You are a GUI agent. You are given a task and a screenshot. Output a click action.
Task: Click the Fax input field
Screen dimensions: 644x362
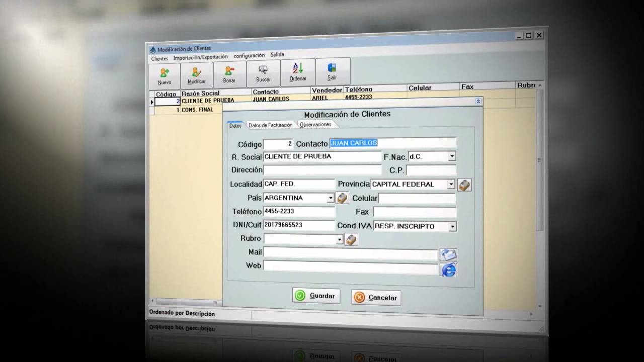415,212
